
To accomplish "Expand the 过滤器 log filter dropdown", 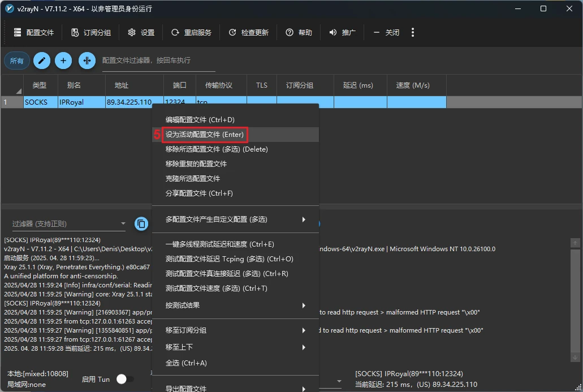I will point(123,224).
